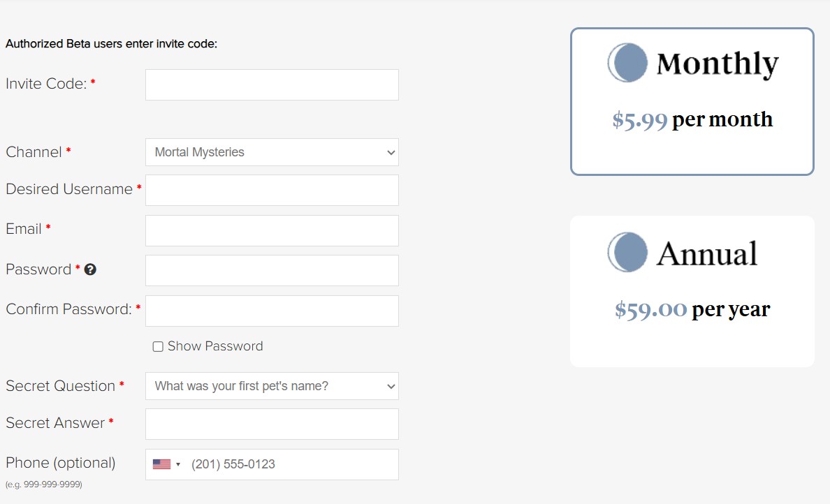This screenshot has width=830, height=504.
Task: Click the US flag country icon
Action: [161, 464]
